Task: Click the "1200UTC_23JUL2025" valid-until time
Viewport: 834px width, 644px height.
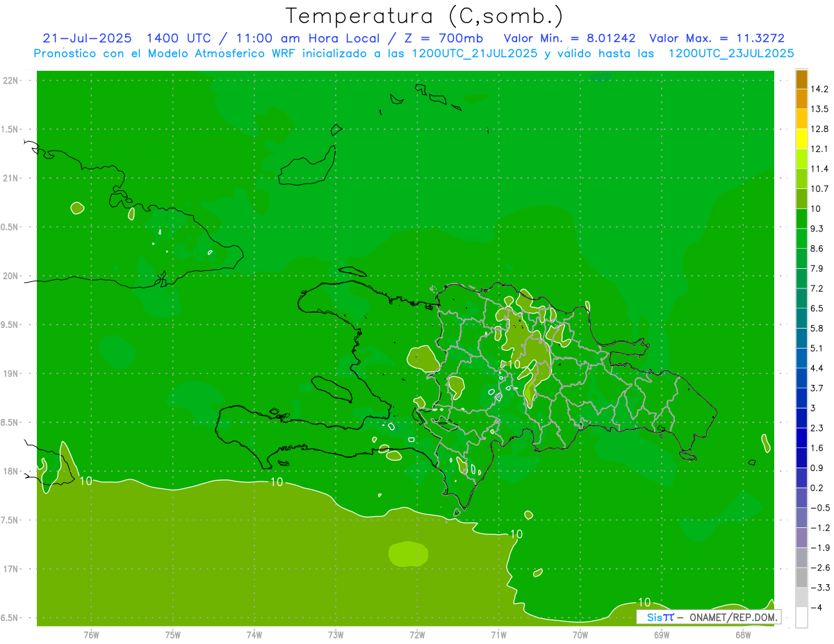Action: pos(730,53)
